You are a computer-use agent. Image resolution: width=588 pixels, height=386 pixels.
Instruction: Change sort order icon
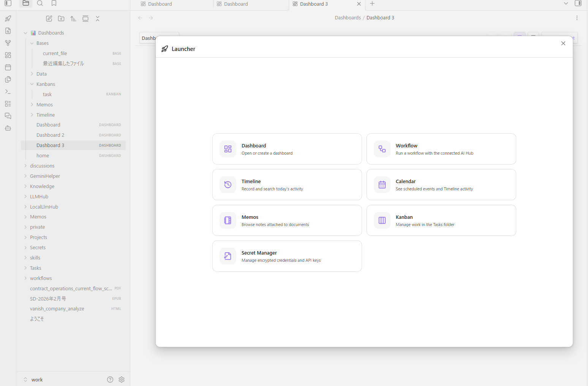73,19
